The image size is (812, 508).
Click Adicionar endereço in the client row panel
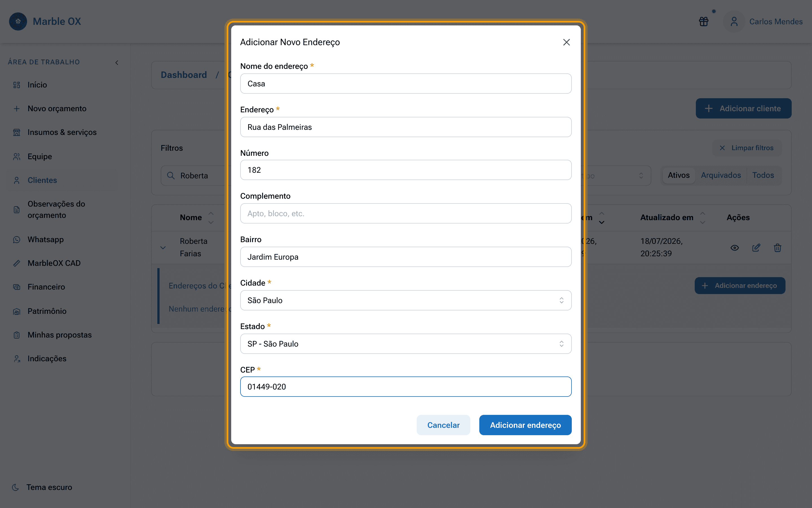[x=740, y=286]
